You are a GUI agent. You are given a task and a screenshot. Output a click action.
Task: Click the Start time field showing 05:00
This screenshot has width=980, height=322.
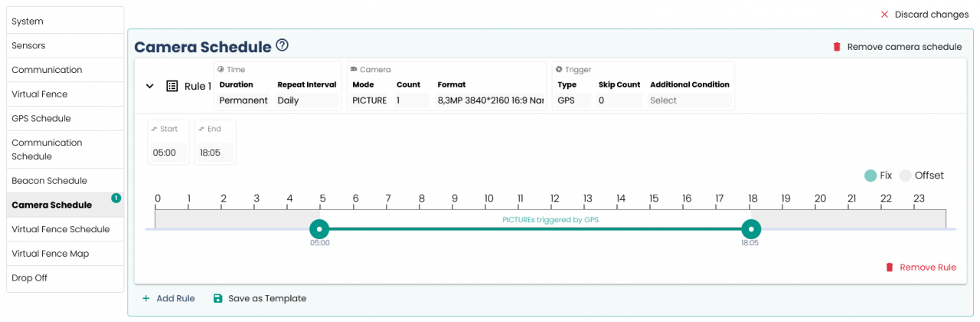pyautogui.click(x=165, y=153)
